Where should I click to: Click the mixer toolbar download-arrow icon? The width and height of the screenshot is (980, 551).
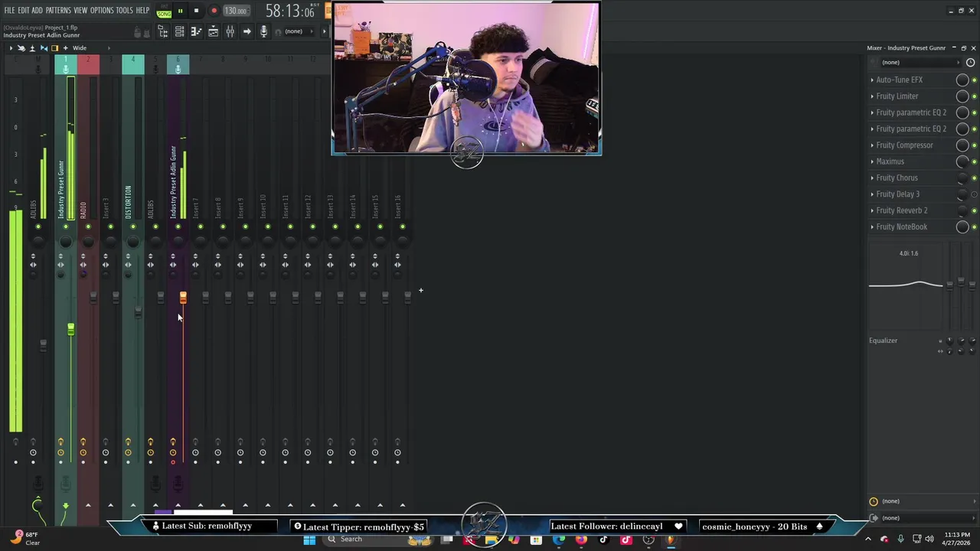32,48
